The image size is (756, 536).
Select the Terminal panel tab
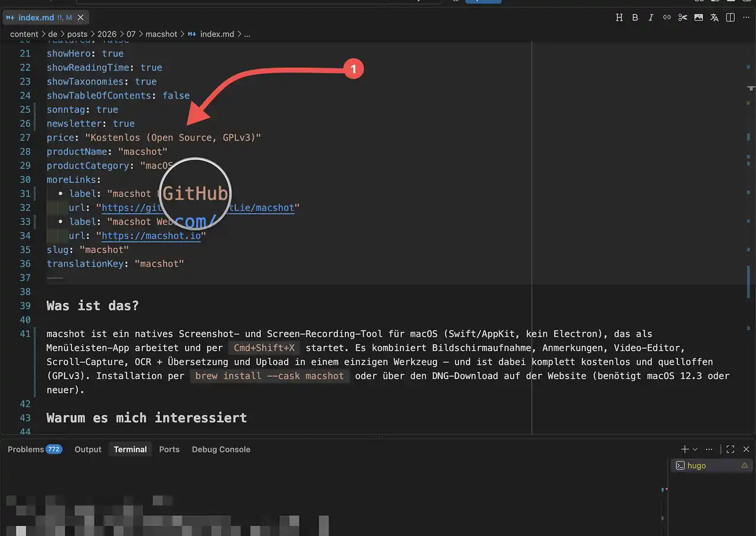(130, 449)
